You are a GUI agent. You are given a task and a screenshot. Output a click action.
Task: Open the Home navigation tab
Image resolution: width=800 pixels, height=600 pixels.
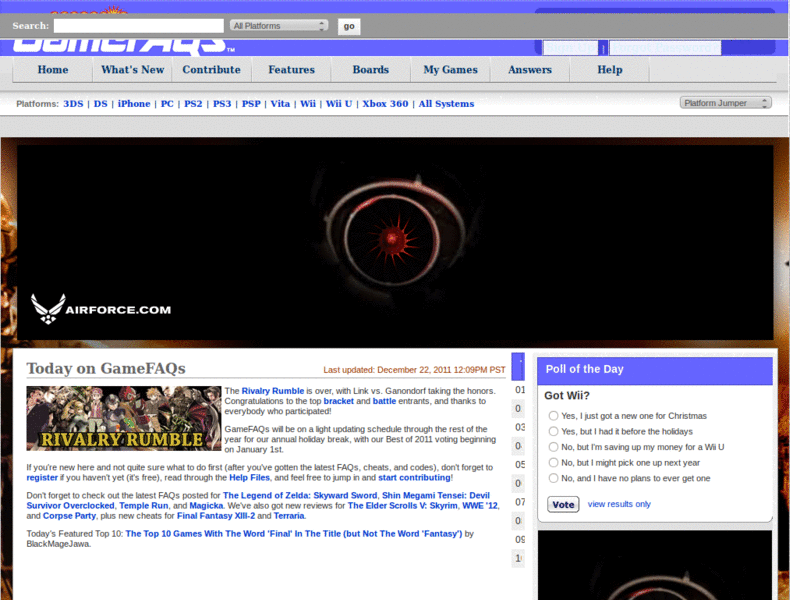(x=53, y=70)
